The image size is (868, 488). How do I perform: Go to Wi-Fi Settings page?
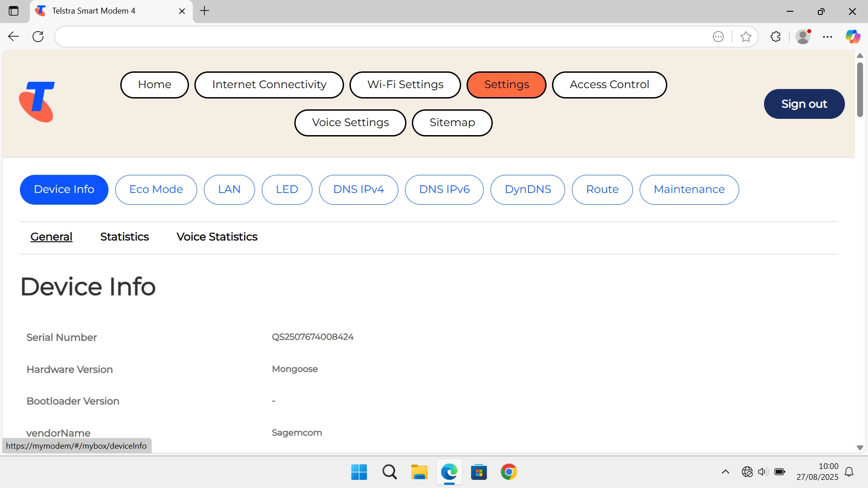click(405, 84)
